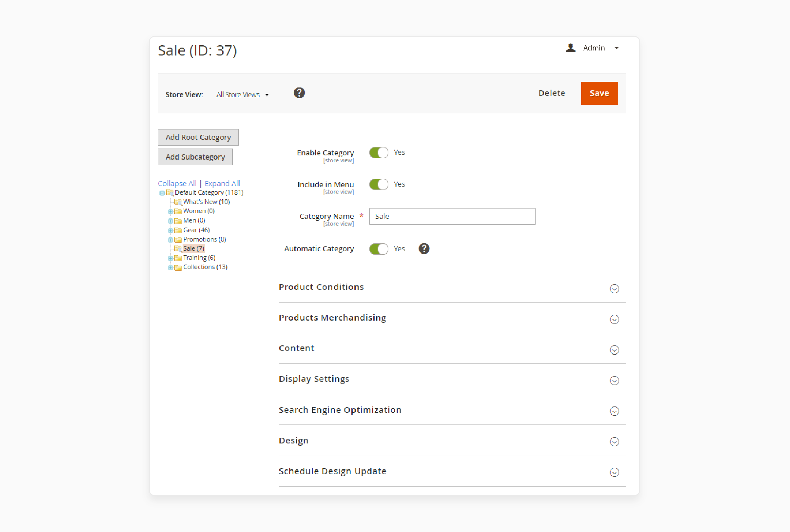Expand Schedule Design Update chevron
The height and width of the screenshot is (532, 790).
[614, 472]
